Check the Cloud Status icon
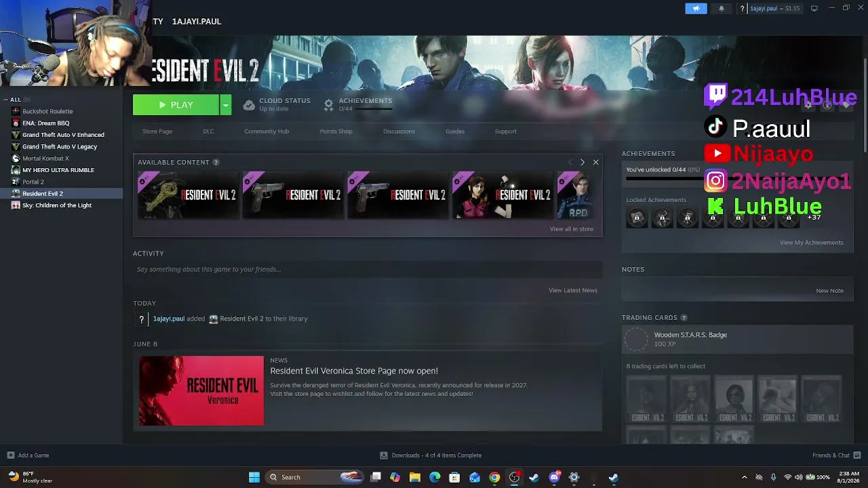The height and width of the screenshot is (488, 868). pyautogui.click(x=249, y=105)
